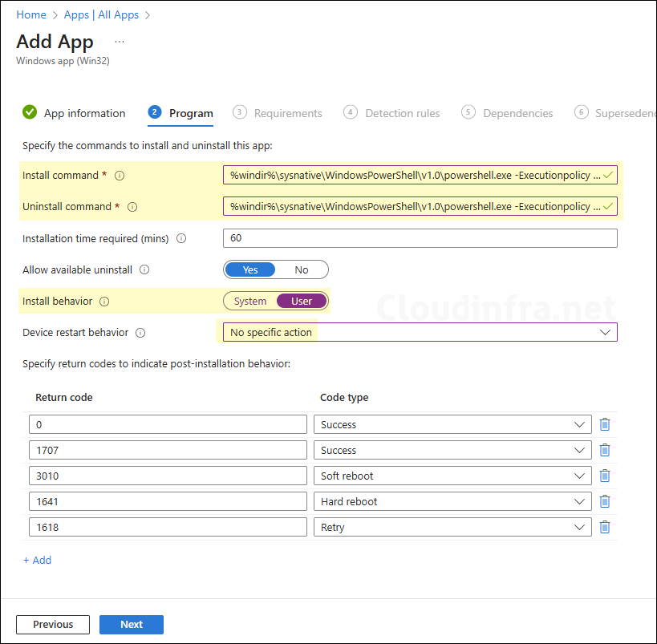This screenshot has width=657, height=644.
Task: Open Home from the breadcrumb trail
Action: pyautogui.click(x=30, y=14)
